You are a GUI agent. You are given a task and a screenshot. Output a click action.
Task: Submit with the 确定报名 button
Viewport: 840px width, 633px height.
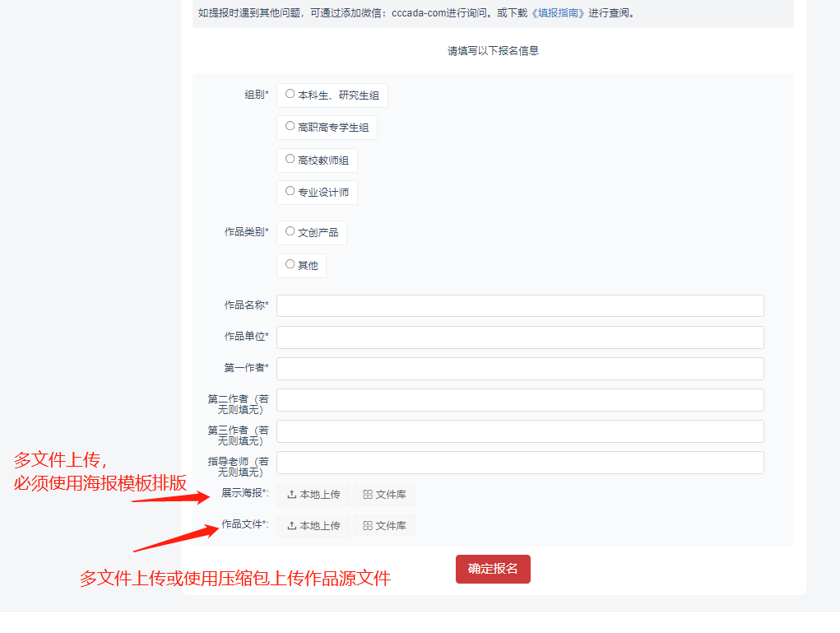[x=493, y=569]
